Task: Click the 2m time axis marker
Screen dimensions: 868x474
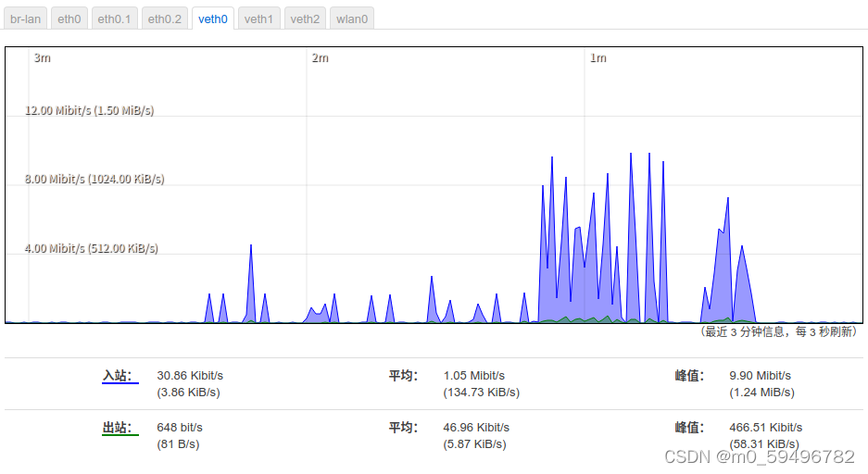Action: (320, 57)
